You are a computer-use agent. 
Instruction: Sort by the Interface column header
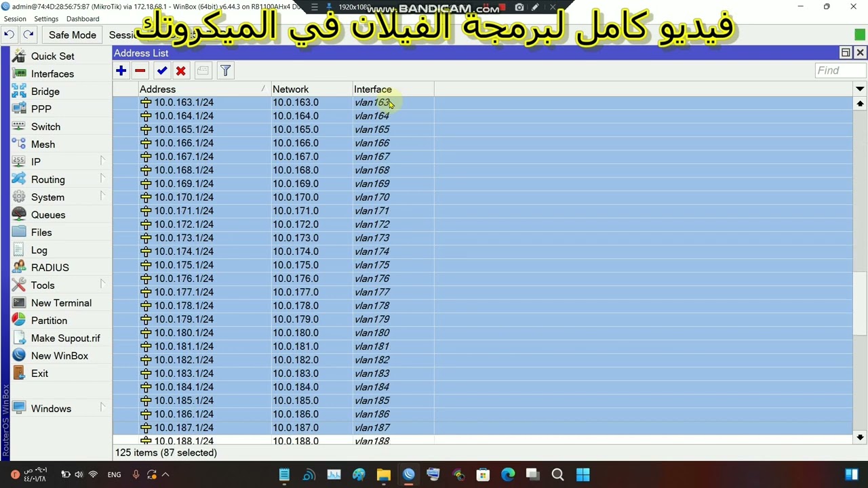[x=393, y=89]
